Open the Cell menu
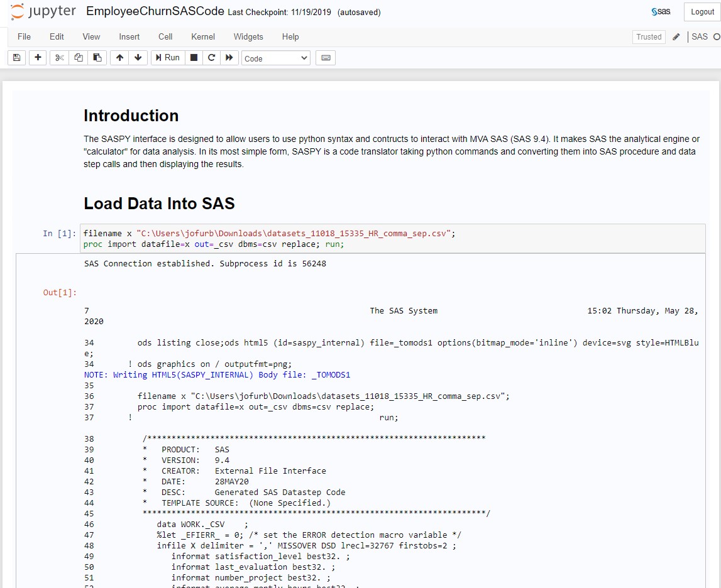This screenshot has width=721, height=588. tap(165, 36)
